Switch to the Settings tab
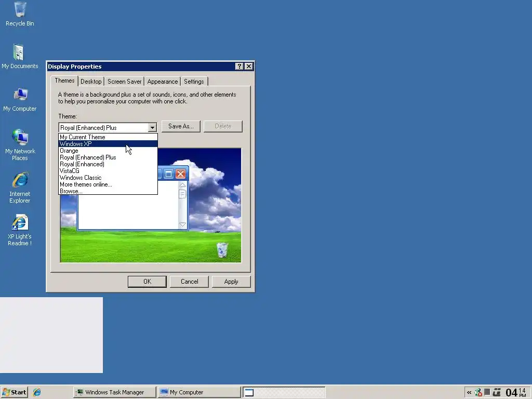The width and height of the screenshot is (532, 399). click(194, 82)
